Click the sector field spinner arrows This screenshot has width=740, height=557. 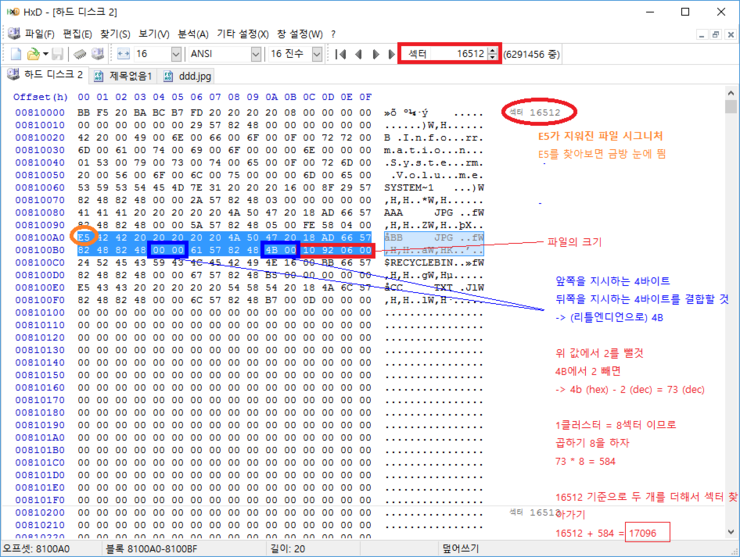(492, 53)
